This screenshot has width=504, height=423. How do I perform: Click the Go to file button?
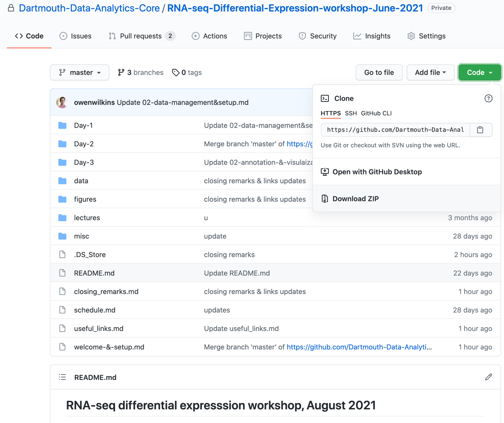[x=379, y=73]
